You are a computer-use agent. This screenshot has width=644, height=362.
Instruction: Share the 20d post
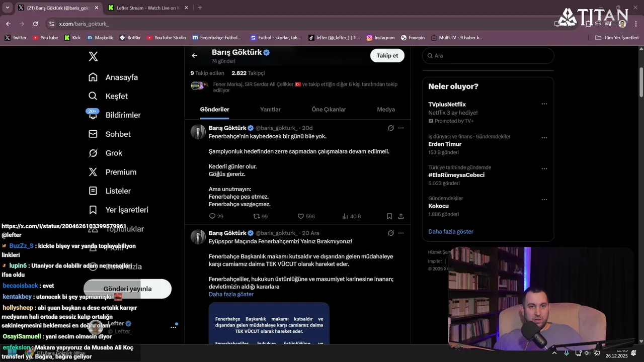pyautogui.click(x=401, y=216)
